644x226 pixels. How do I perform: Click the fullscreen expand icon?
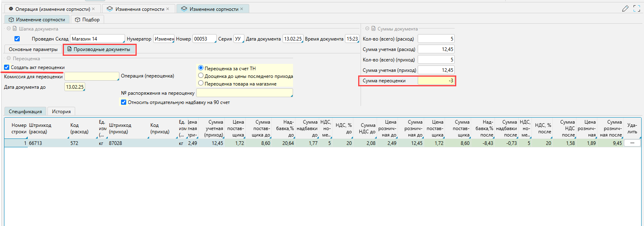637,8
